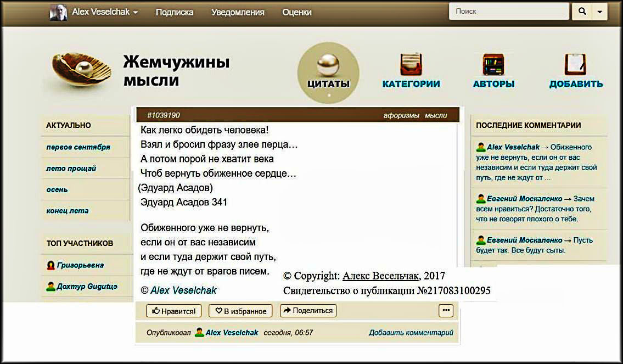Click the АКТУАЛЬНО sidebar heading
Viewport: 623px width, 364px height.
click(x=69, y=125)
